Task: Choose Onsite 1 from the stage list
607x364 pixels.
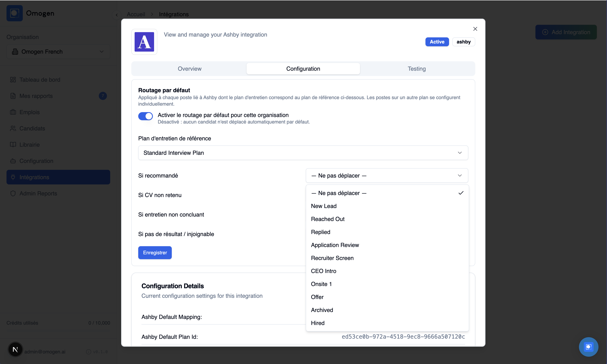Action: coord(387,284)
